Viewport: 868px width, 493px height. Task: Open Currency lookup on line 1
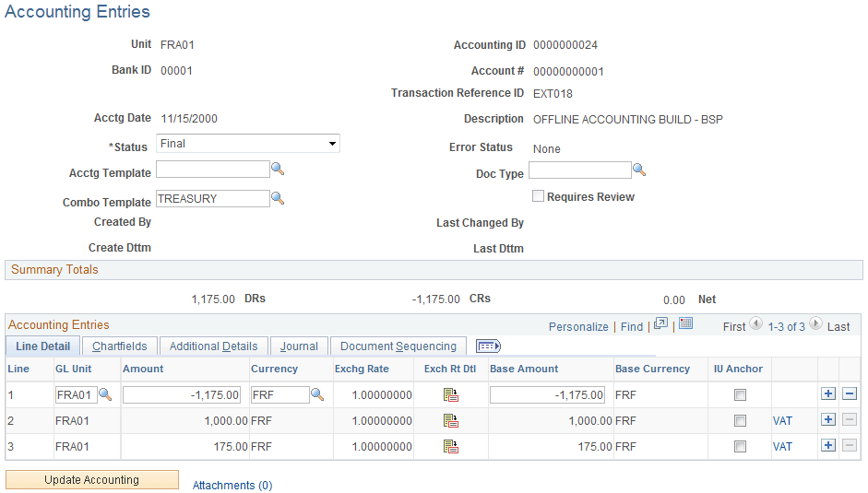point(317,394)
